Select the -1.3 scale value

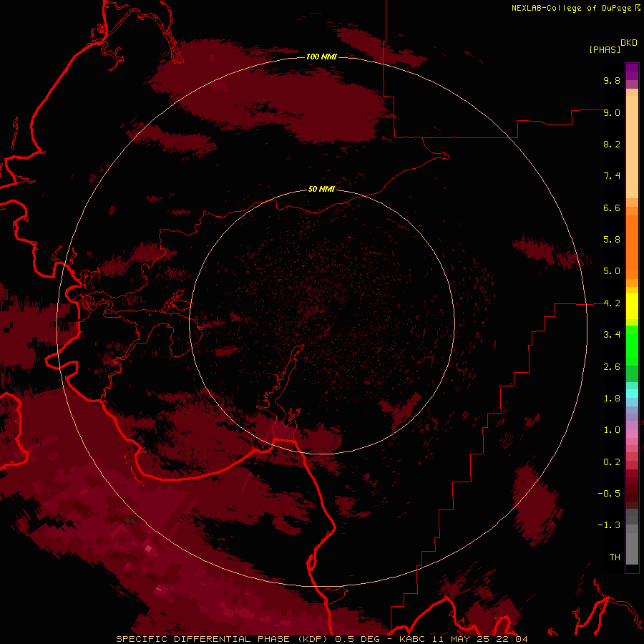pos(609,525)
